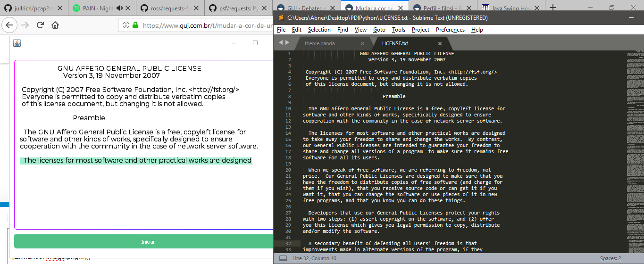
Task: Click the Sublime Text logo in title bar
Action: 281,18
